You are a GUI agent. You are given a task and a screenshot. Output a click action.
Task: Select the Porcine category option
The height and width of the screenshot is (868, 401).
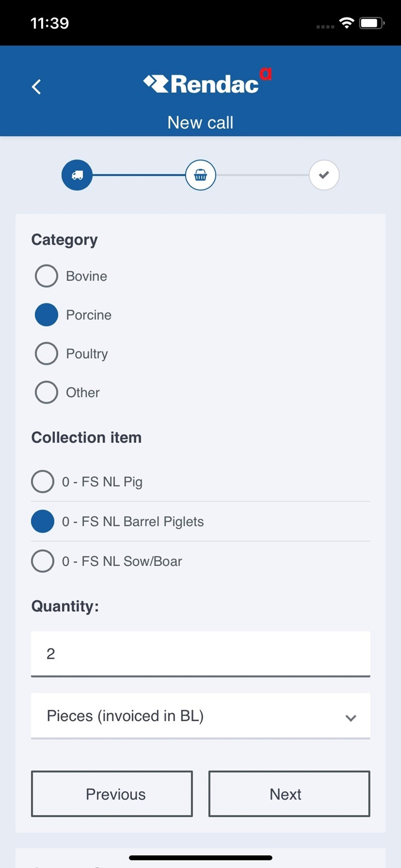click(73, 315)
